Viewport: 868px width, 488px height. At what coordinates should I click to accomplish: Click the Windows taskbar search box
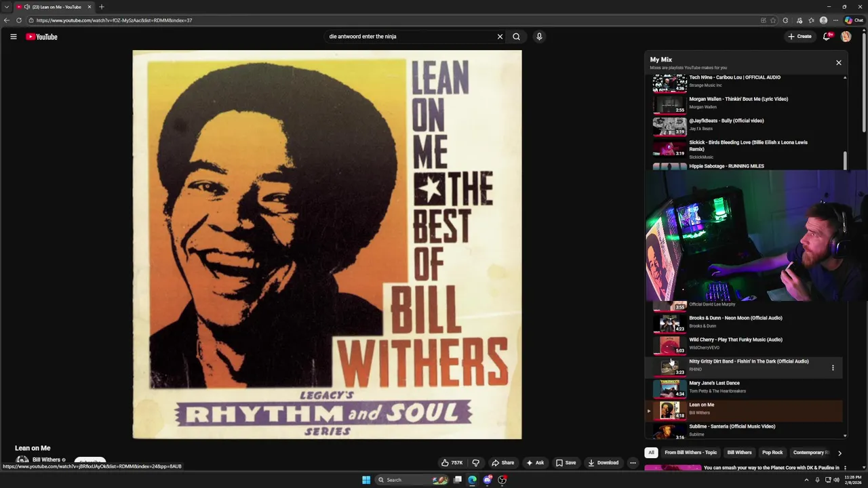point(412,480)
